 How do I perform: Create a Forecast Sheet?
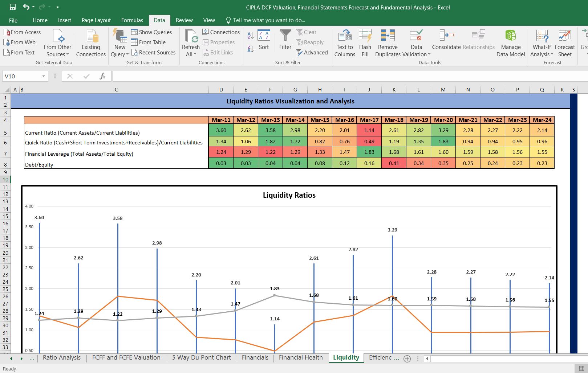coord(565,43)
